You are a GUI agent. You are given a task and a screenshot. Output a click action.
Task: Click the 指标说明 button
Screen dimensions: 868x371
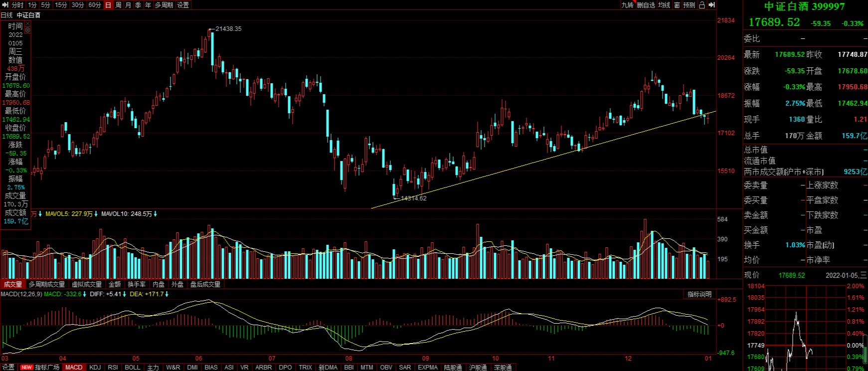tap(699, 294)
